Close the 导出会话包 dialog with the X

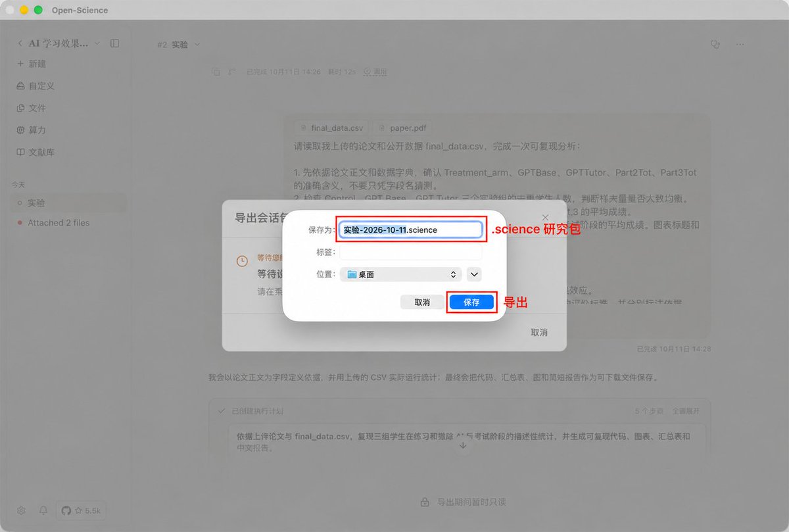545,217
